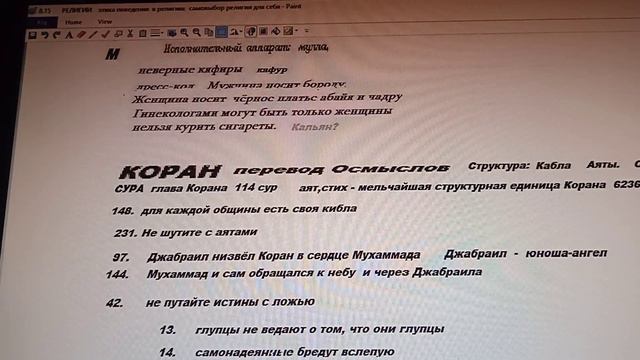Click the text 'неверные кяфиры'
The height and width of the screenshot is (360, 640).
click(190, 70)
